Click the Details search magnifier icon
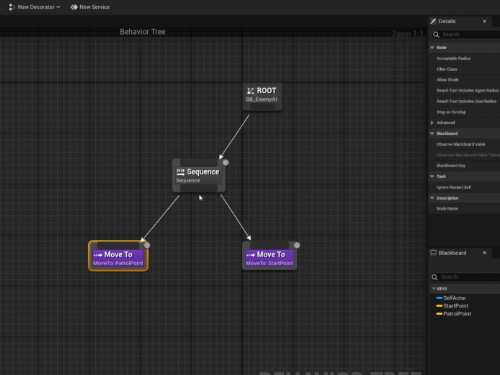The image size is (500, 375). coord(436,35)
